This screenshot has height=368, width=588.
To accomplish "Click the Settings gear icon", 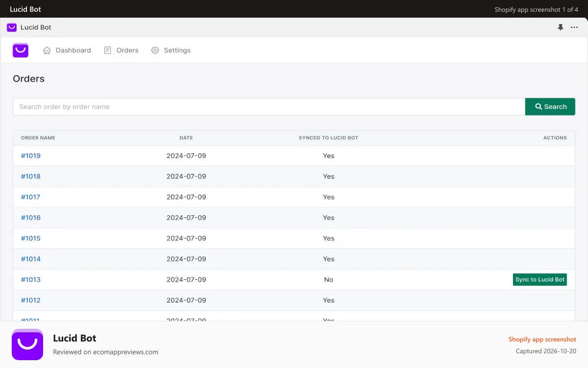I will click(x=155, y=50).
